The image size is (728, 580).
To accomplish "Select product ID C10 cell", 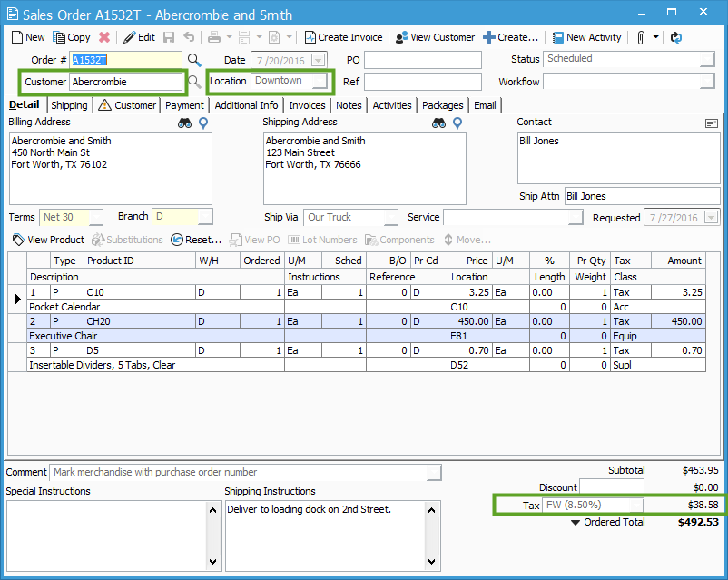I will [140, 292].
